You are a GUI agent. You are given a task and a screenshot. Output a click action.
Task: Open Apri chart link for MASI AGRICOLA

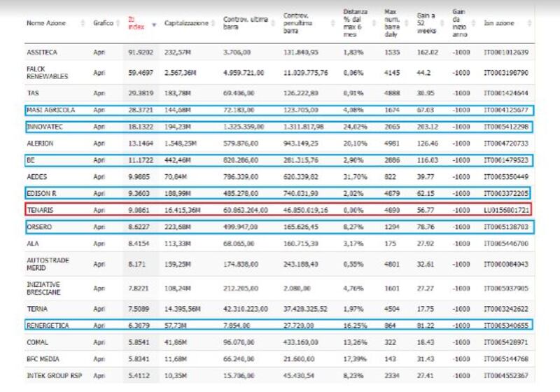[x=99, y=110]
